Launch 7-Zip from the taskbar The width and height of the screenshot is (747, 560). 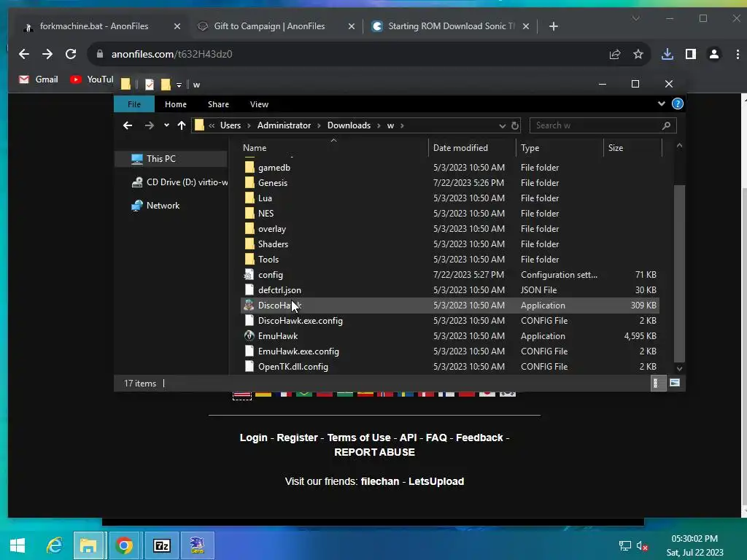pos(161,545)
